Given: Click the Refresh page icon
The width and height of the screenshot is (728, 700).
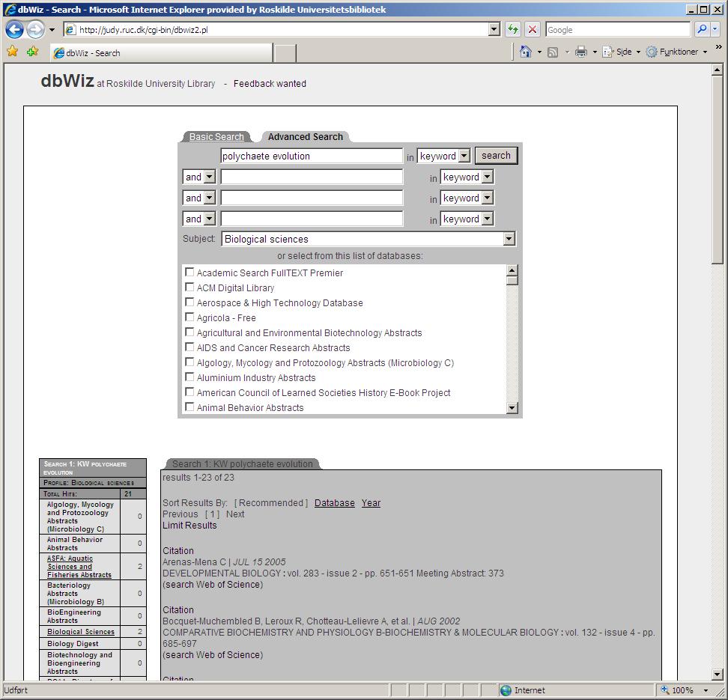Looking at the screenshot, I should pyautogui.click(x=513, y=30).
